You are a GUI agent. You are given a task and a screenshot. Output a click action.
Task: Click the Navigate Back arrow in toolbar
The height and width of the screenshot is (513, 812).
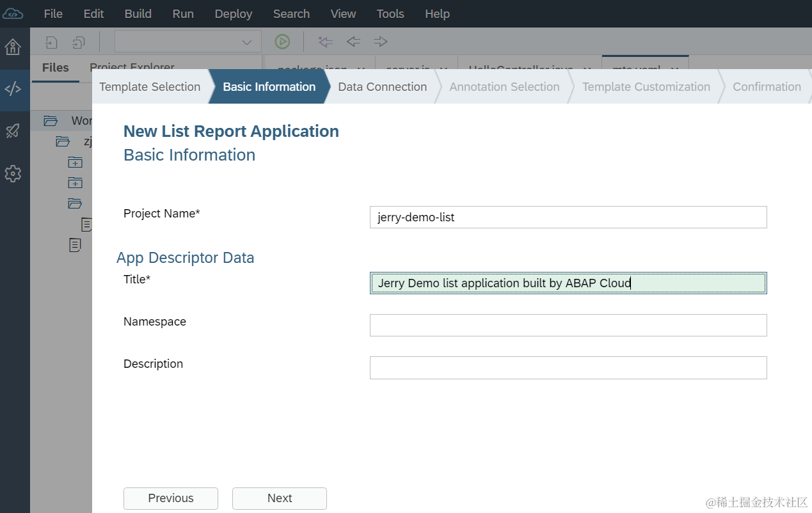click(x=353, y=42)
